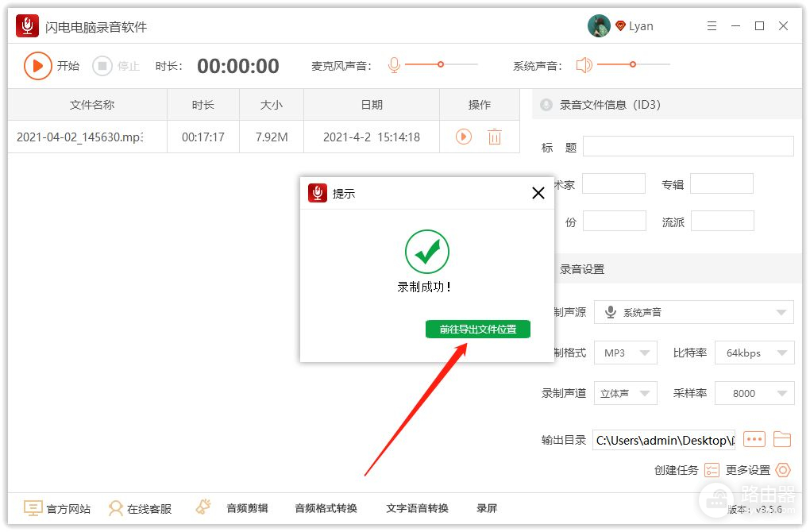Mute the microphone using its icon
Viewport: 810px width, 532px height.
pos(394,65)
